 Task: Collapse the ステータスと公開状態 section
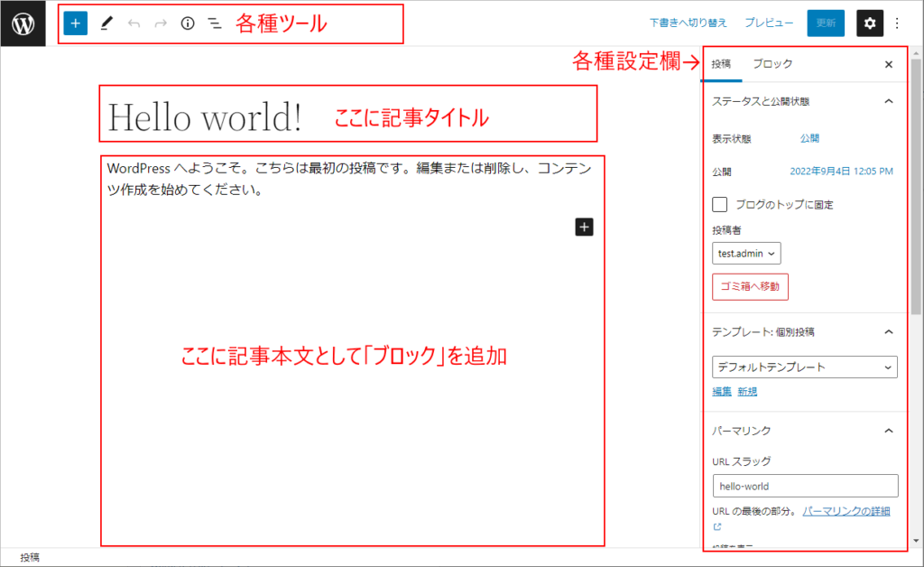point(888,101)
